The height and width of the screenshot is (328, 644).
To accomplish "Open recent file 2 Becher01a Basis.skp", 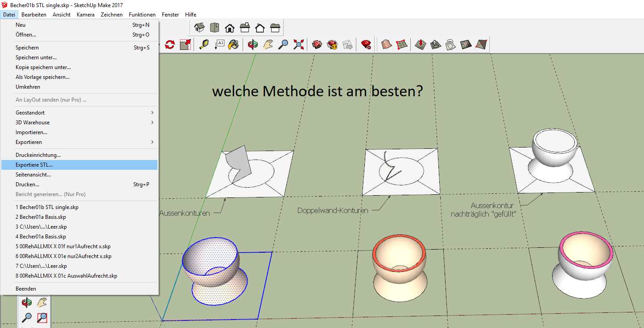I will 41,217.
